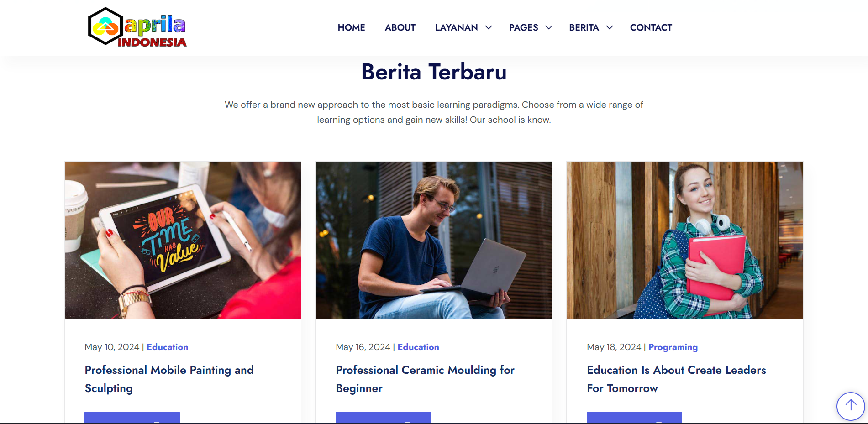Open Professional Mobile Painting and Sculpting article
This screenshot has width=868, height=424.
[169, 379]
